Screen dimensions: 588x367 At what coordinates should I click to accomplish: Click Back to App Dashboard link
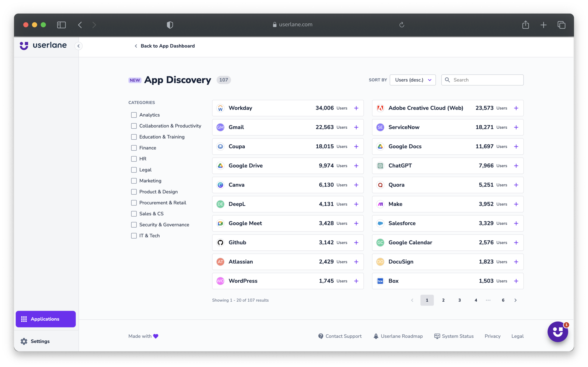pos(164,46)
